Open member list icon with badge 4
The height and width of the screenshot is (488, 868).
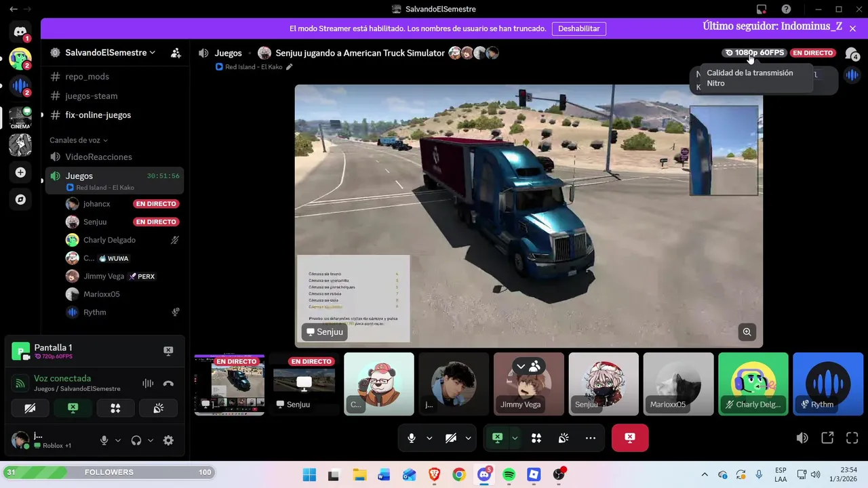pyautogui.click(x=852, y=54)
